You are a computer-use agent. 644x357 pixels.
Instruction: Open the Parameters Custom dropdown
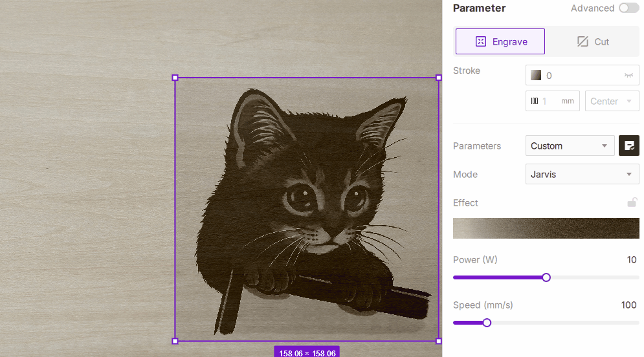[x=570, y=146]
